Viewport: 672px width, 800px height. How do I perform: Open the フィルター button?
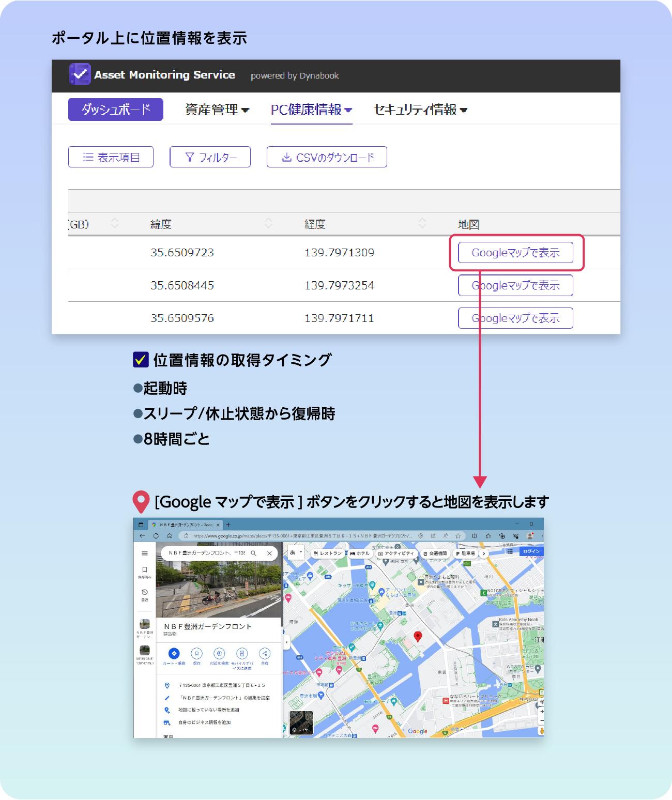[210, 157]
